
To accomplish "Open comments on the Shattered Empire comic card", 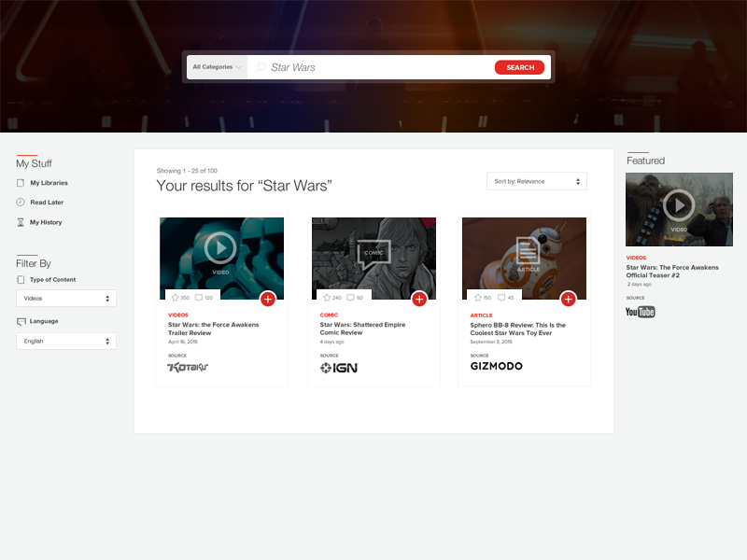I will pyautogui.click(x=350, y=298).
